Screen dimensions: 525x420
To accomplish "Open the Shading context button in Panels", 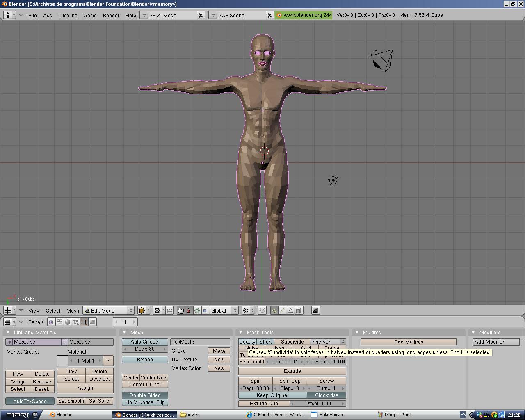I will click(68, 322).
